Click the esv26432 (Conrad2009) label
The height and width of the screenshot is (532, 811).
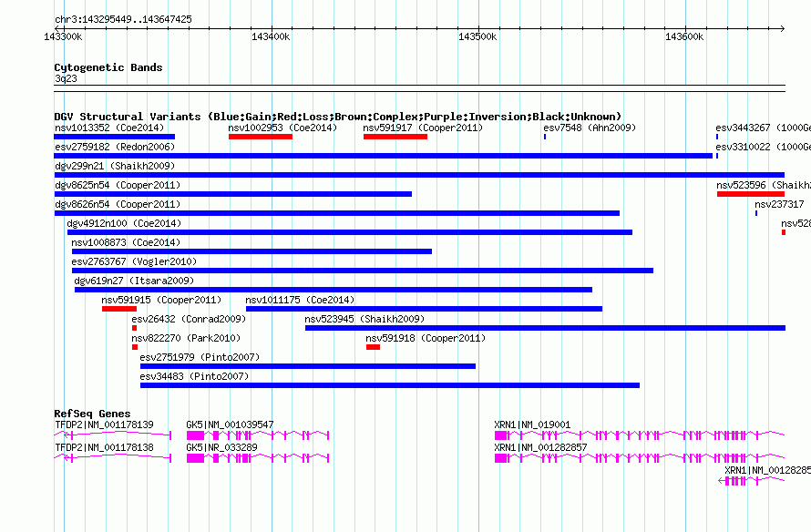pyautogui.click(x=189, y=319)
